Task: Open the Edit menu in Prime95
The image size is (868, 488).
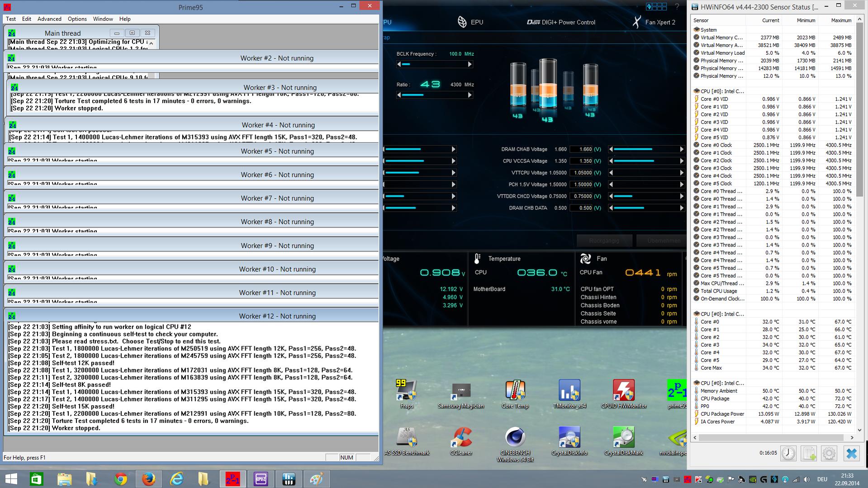Action: (x=27, y=19)
